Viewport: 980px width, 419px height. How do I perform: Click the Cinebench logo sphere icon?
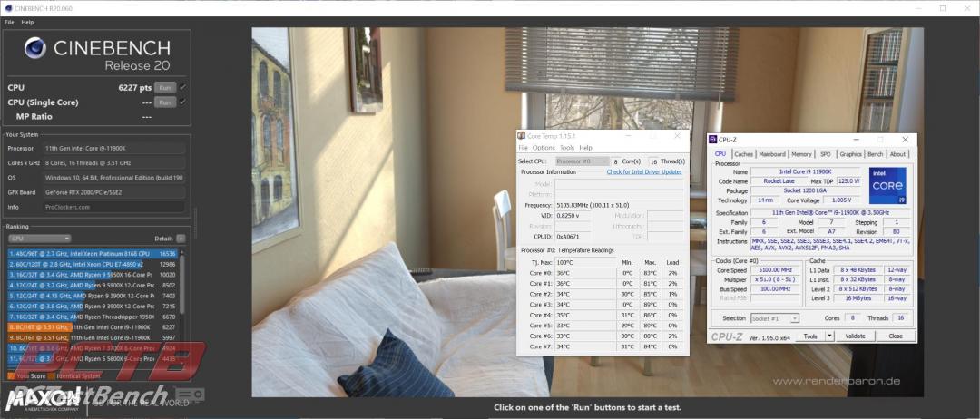click(35, 48)
